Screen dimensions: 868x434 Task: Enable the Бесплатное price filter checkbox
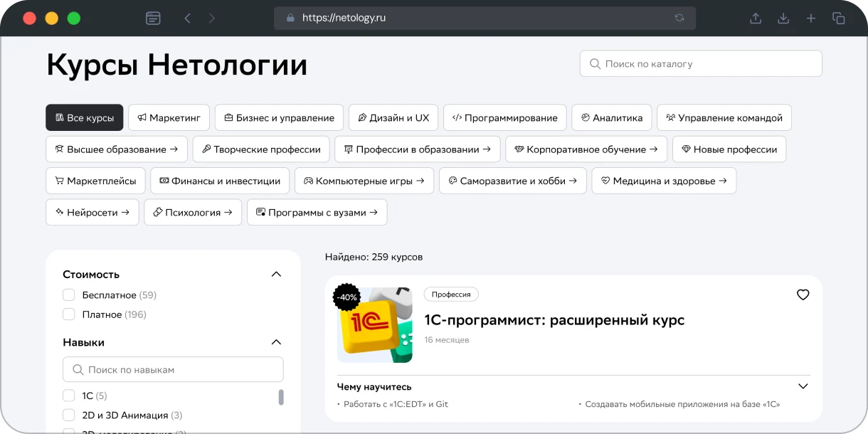pos(69,295)
